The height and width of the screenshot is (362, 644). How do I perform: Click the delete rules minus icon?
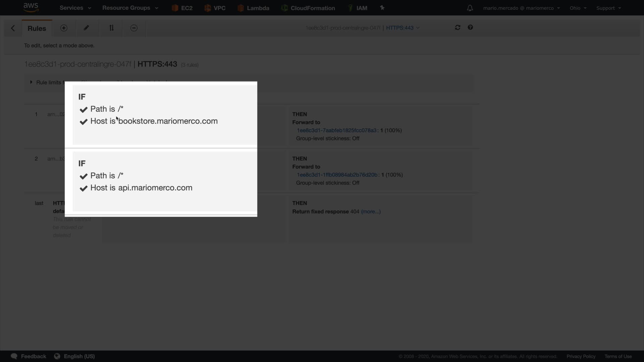click(x=134, y=28)
